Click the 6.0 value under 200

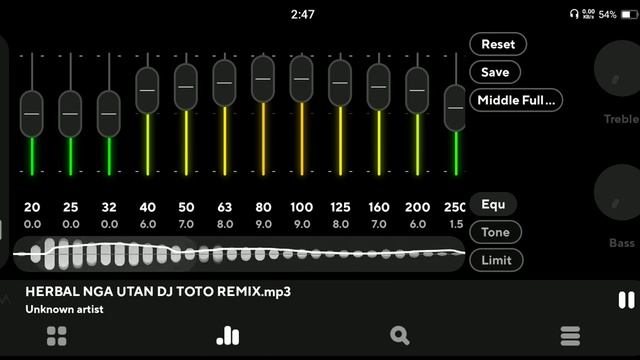(418, 224)
